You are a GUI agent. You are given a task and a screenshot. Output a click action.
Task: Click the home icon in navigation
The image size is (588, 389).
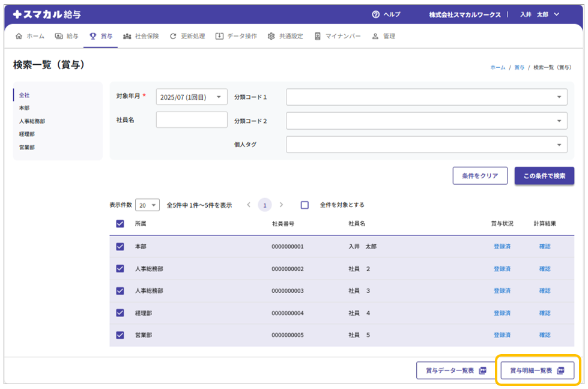coord(19,36)
